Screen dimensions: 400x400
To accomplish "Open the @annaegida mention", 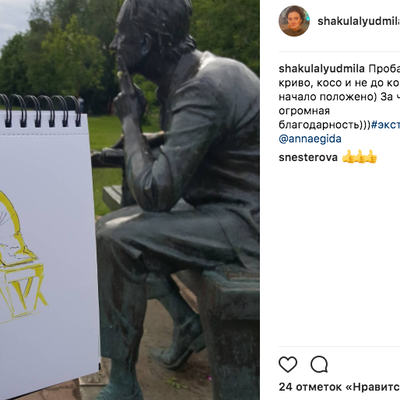I will [310, 139].
